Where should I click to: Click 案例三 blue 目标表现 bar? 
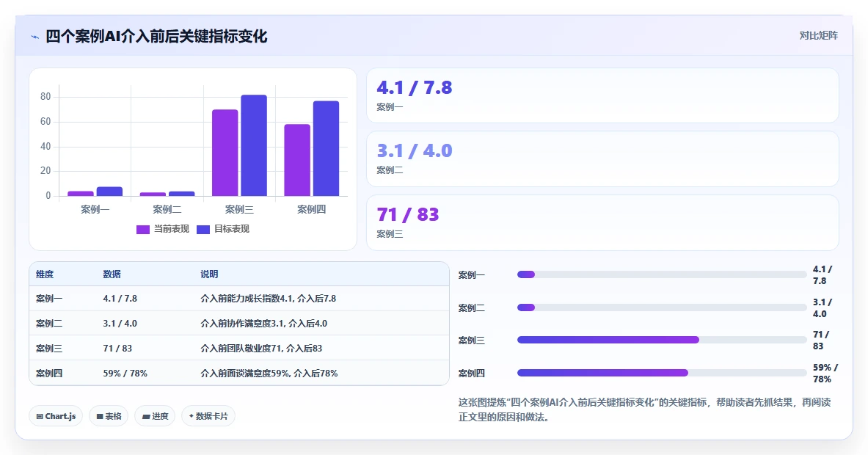[254, 145]
